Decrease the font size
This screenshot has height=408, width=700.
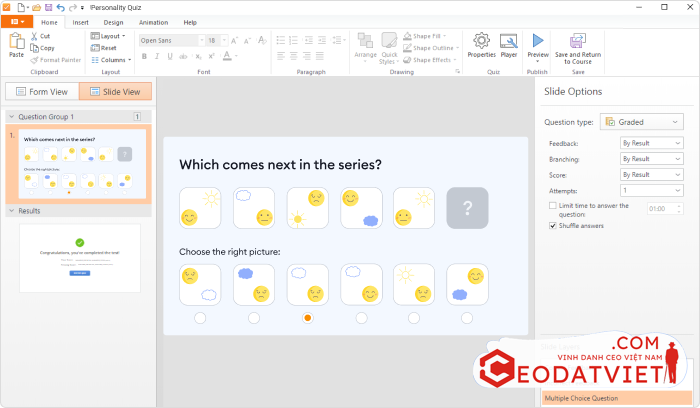click(x=247, y=41)
